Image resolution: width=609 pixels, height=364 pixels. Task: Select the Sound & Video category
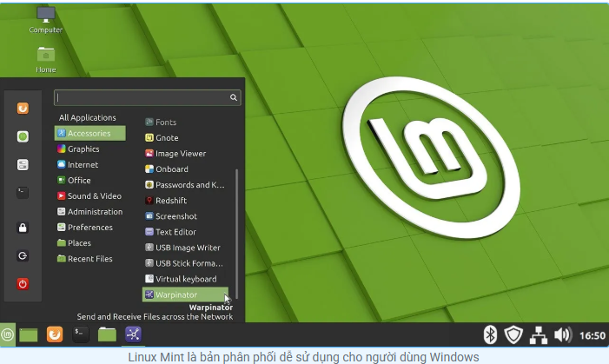[90, 195]
